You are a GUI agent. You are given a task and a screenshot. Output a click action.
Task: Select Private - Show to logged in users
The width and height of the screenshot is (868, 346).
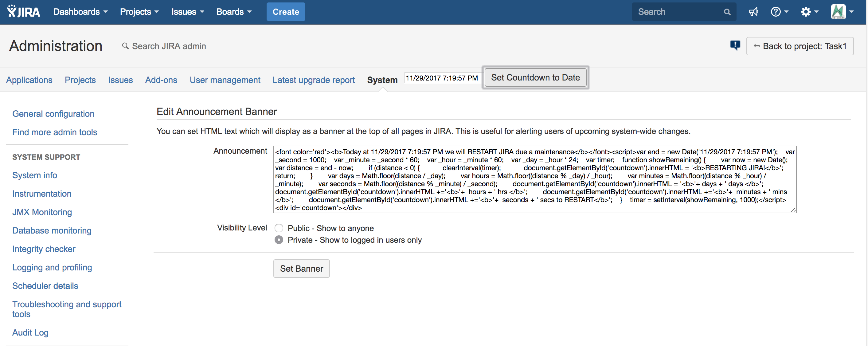click(279, 240)
